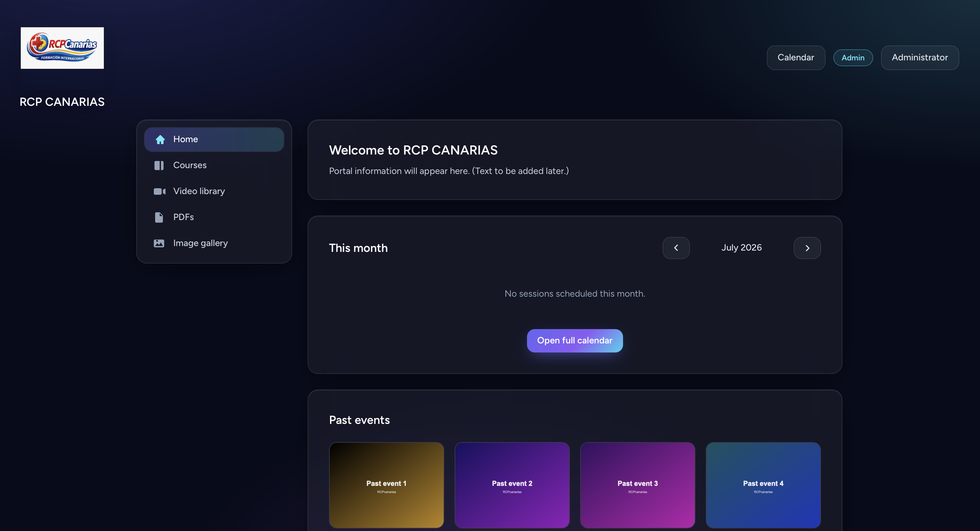980x531 pixels.
Task: Click the July 2026 month label
Action: click(741, 248)
